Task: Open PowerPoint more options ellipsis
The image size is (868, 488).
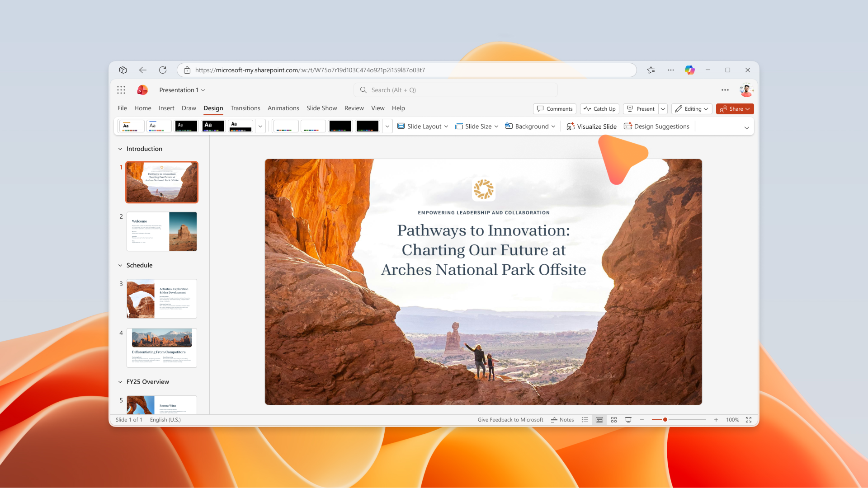Action: tap(725, 90)
